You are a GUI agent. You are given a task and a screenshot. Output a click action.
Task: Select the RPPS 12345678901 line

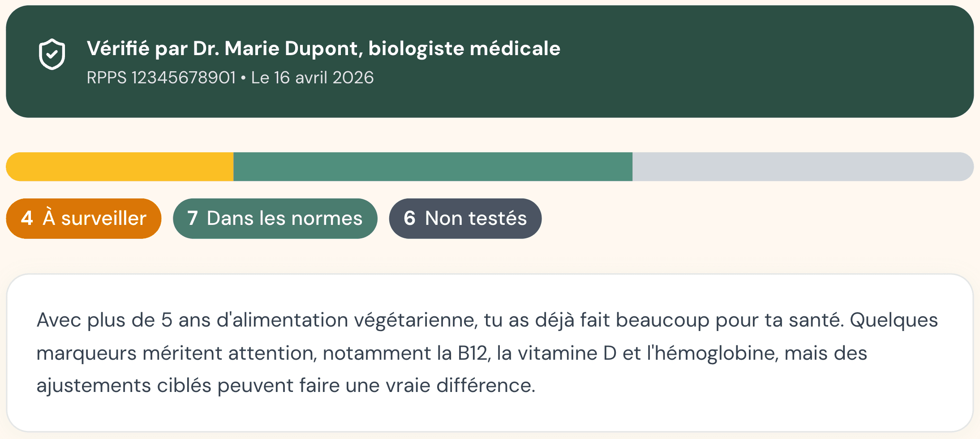point(161,77)
